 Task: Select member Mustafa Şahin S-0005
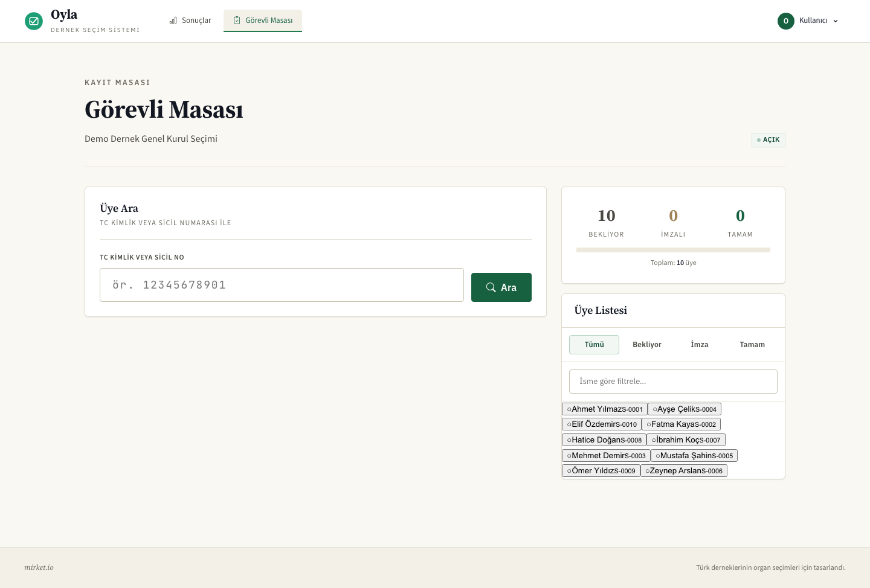(694, 456)
